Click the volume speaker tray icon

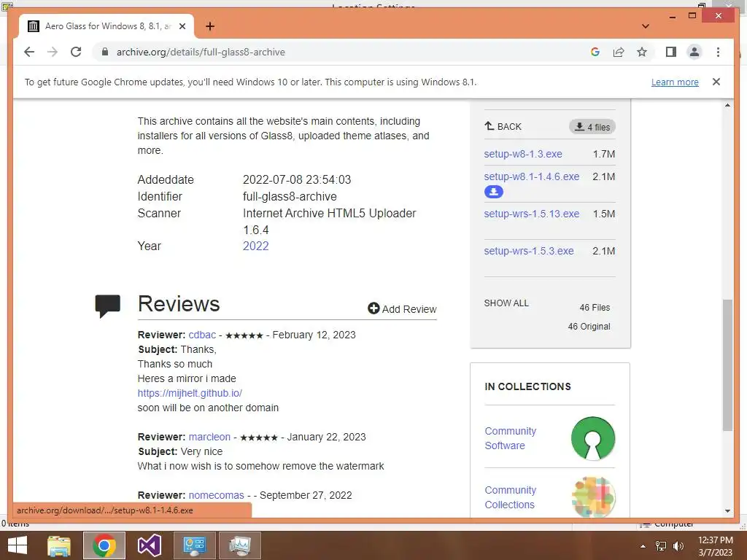(678, 546)
